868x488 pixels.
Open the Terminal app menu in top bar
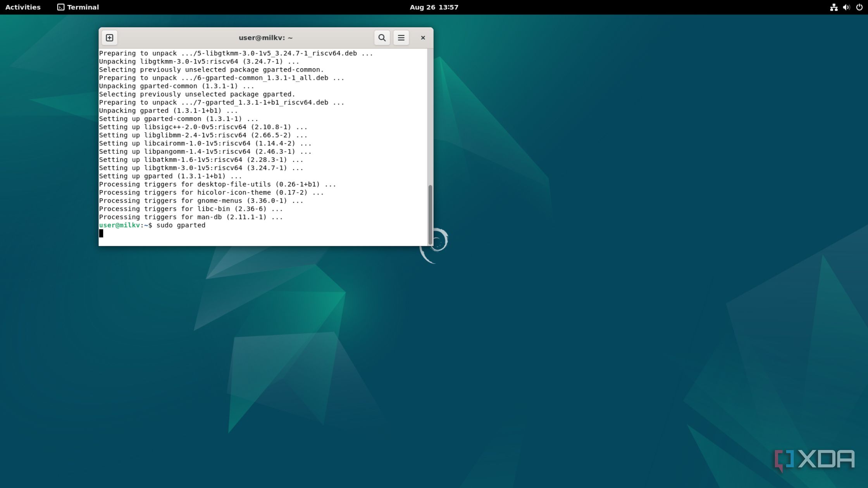click(78, 7)
